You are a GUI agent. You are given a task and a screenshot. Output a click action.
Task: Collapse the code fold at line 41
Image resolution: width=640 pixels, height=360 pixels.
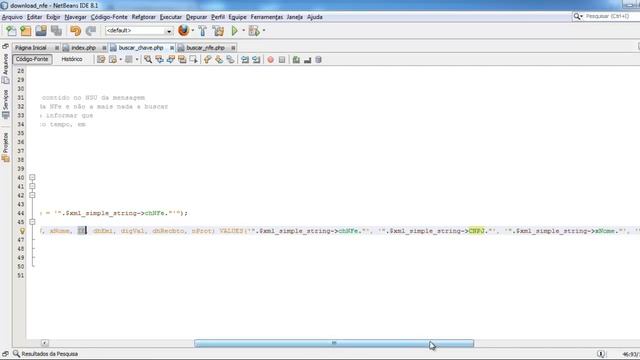pyautogui.click(x=32, y=187)
